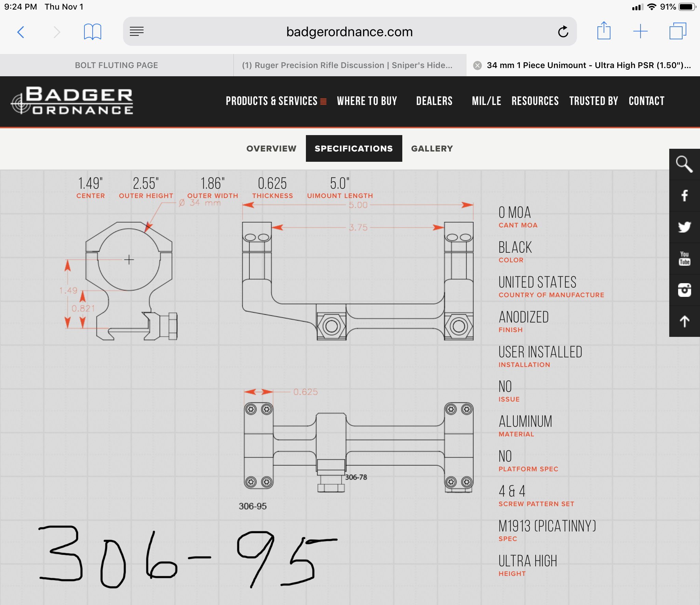
Task: Open Badger Ordnance Facebook icon
Action: coord(684,196)
